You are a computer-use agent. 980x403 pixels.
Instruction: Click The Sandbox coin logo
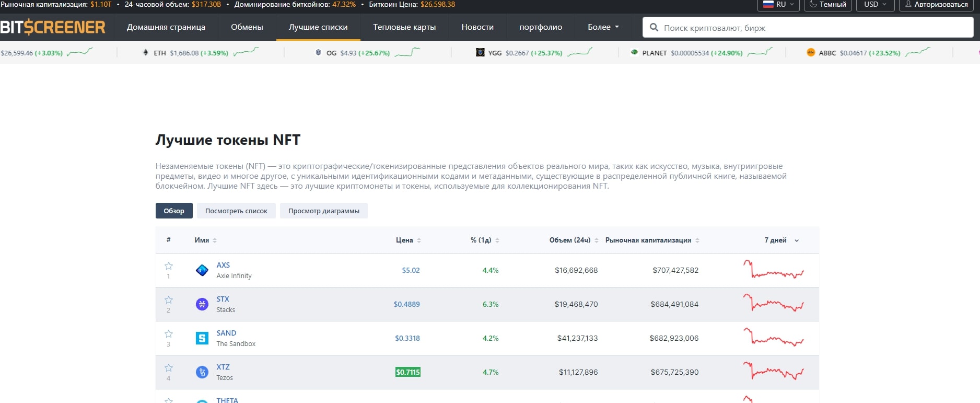[x=202, y=338]
